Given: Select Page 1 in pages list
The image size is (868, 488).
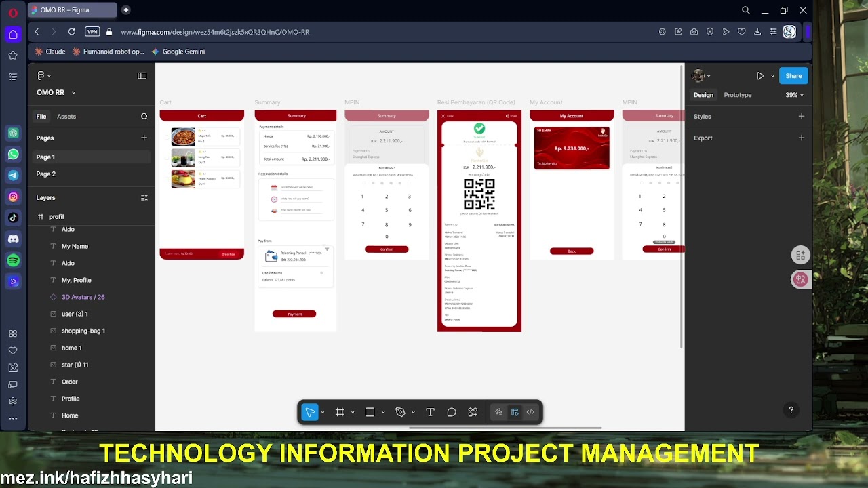Looking at the screenshot, I should 92,157.
